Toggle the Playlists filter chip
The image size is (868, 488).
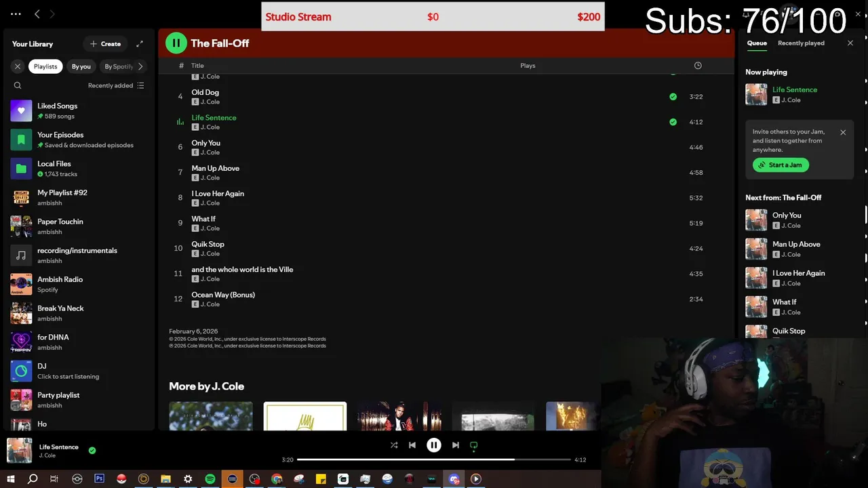pos(45,66)
